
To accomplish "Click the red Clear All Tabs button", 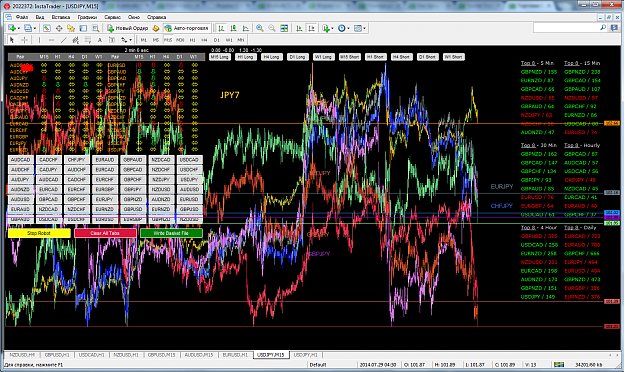I will point(105,233).
